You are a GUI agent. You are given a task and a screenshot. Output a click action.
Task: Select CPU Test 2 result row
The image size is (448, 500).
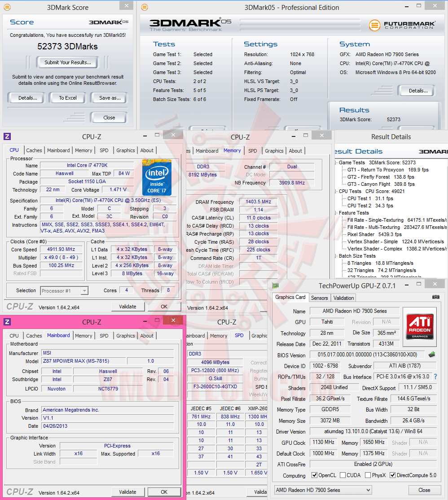click(370, 206)
